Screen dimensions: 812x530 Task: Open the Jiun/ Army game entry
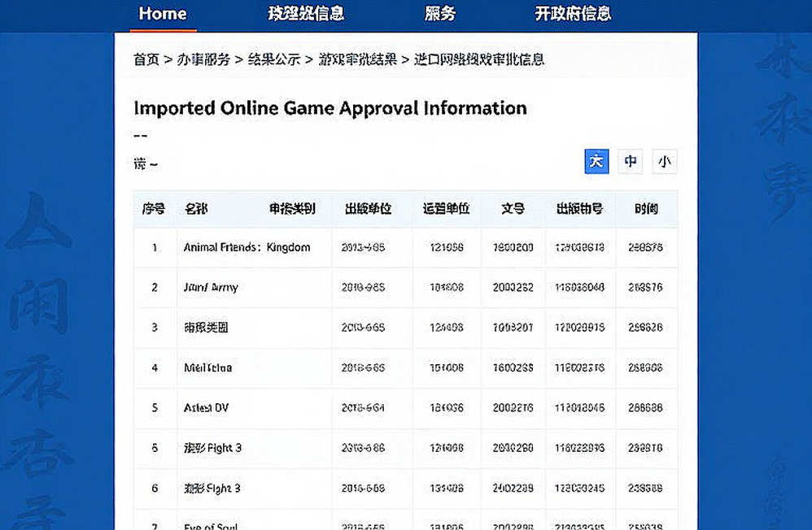tap(211, 287)
